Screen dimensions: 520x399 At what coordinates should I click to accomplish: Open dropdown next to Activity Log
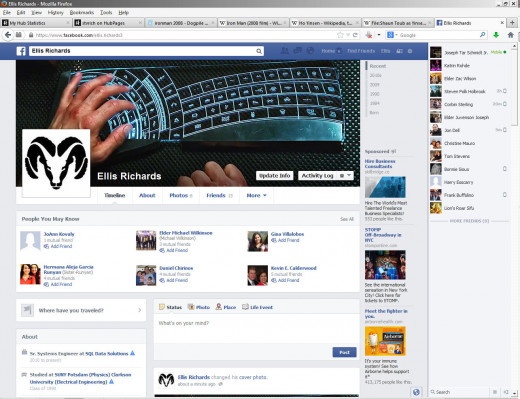[x=345, y=176]
